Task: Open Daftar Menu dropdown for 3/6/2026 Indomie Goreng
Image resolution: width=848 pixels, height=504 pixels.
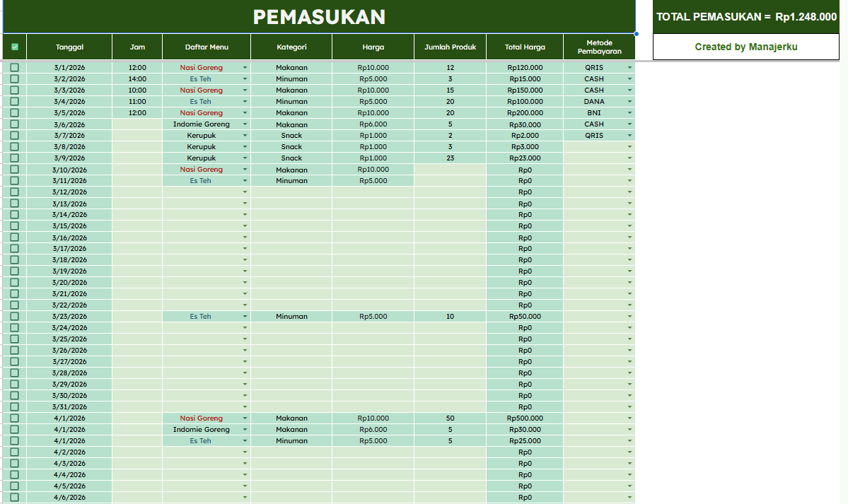Action: 245,124
